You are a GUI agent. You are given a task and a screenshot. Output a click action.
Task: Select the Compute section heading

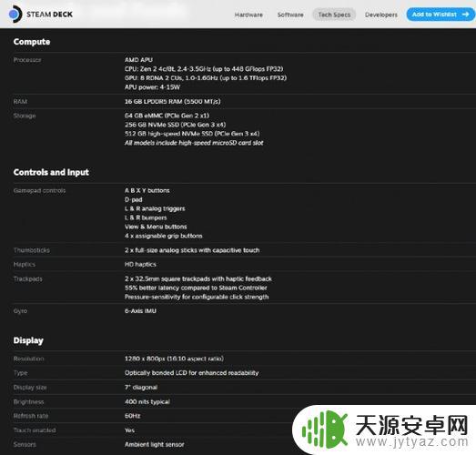point(32,42)
